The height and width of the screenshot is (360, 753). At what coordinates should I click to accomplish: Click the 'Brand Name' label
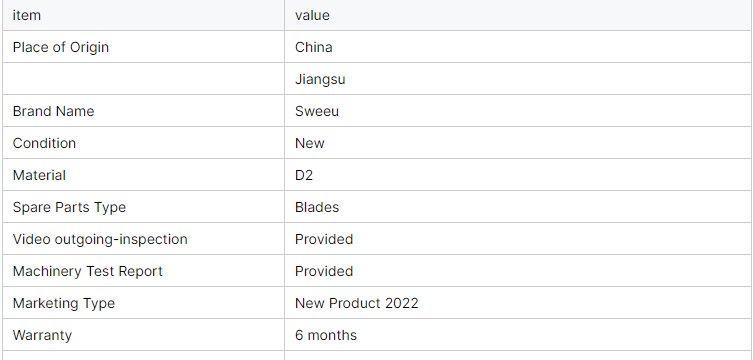tap(53, 111)
